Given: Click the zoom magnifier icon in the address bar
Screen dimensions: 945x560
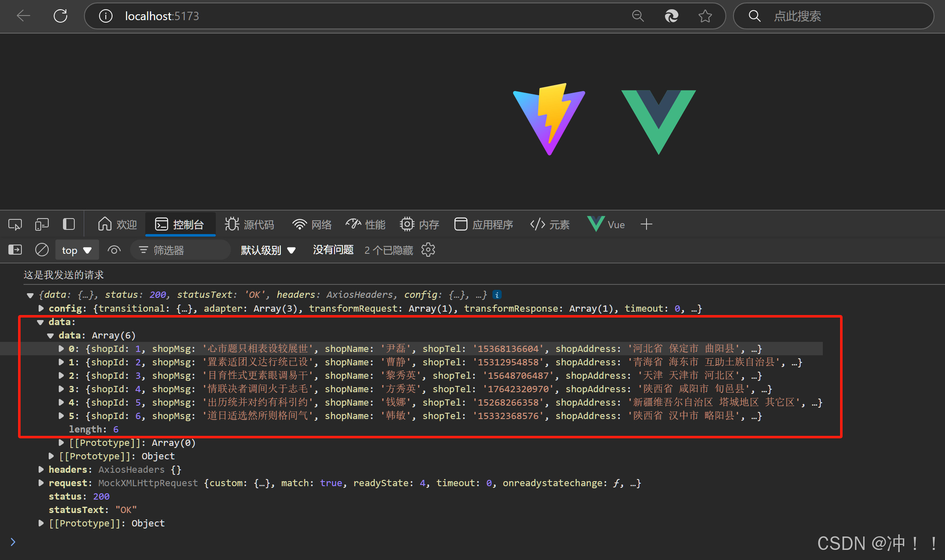Looking at the screenshot, I should (x=638, y=16).
